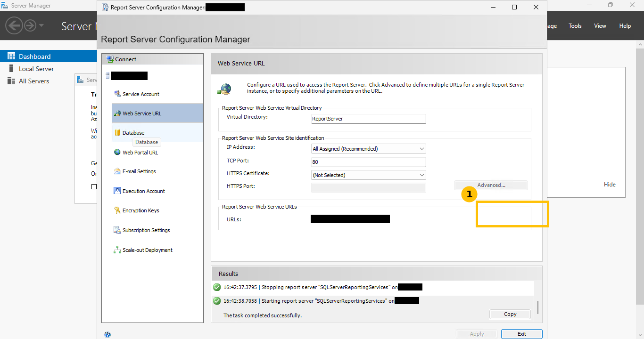The image size is (644, 339).
Task: Select Dashboard in Server Manager sidebar
Action: pos(49,56)
